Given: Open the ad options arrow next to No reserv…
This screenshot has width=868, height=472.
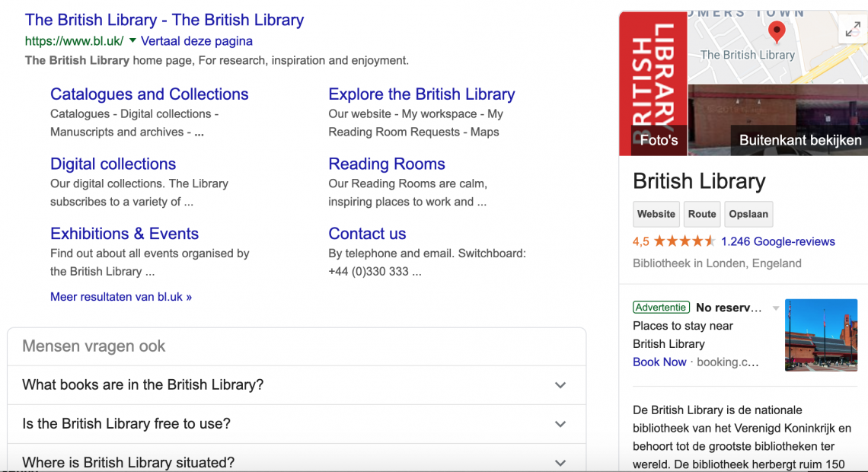Looking at the screenshot, I should tap(776, 308).
